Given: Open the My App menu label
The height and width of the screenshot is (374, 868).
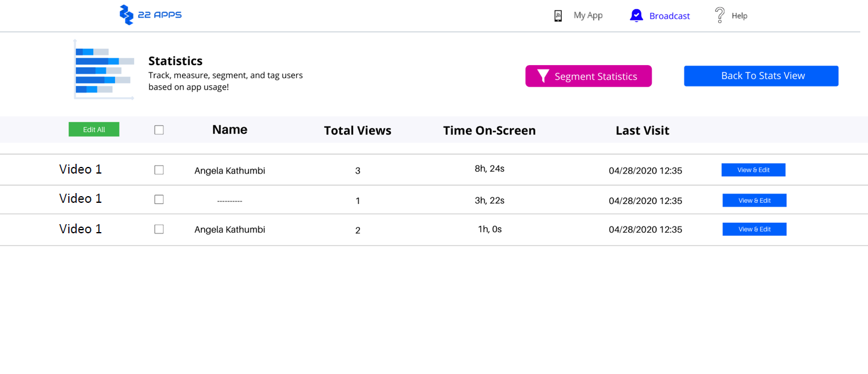Looking at the screenshot, I should 588,15.
